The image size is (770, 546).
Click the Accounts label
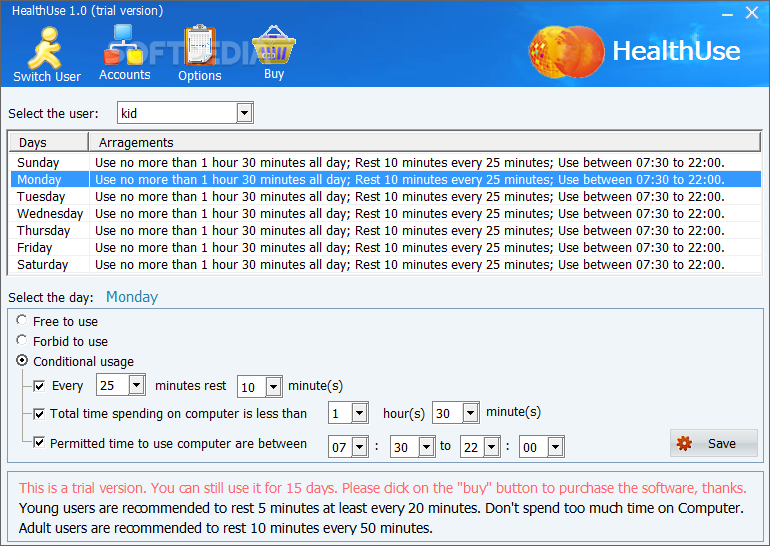125,75
